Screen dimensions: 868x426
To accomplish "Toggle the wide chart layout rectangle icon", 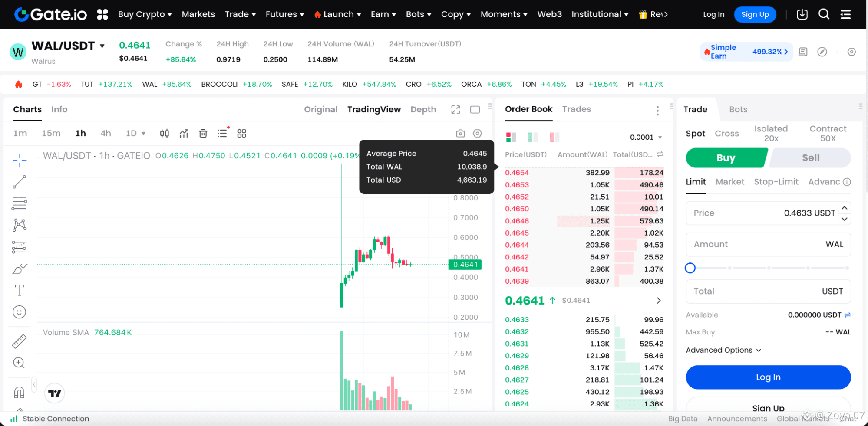I will [475, 110].
